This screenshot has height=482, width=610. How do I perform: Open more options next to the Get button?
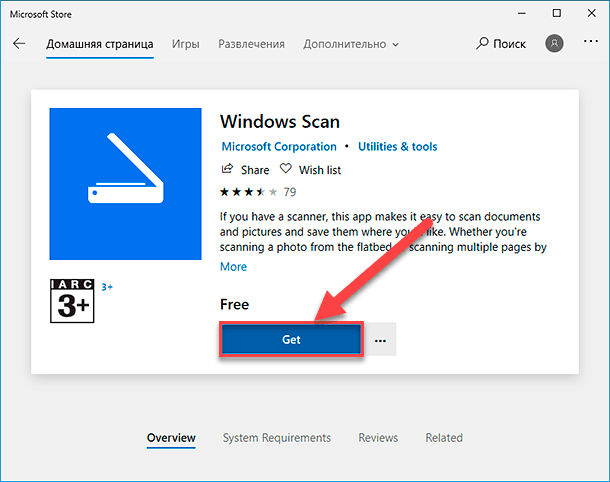pos(380,339)
